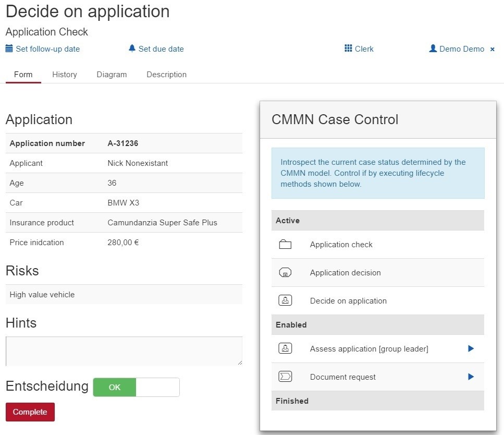Select Assess application [group leader] text
The height and width of the screenshot is (435, 504).
[x=369, y=349]
